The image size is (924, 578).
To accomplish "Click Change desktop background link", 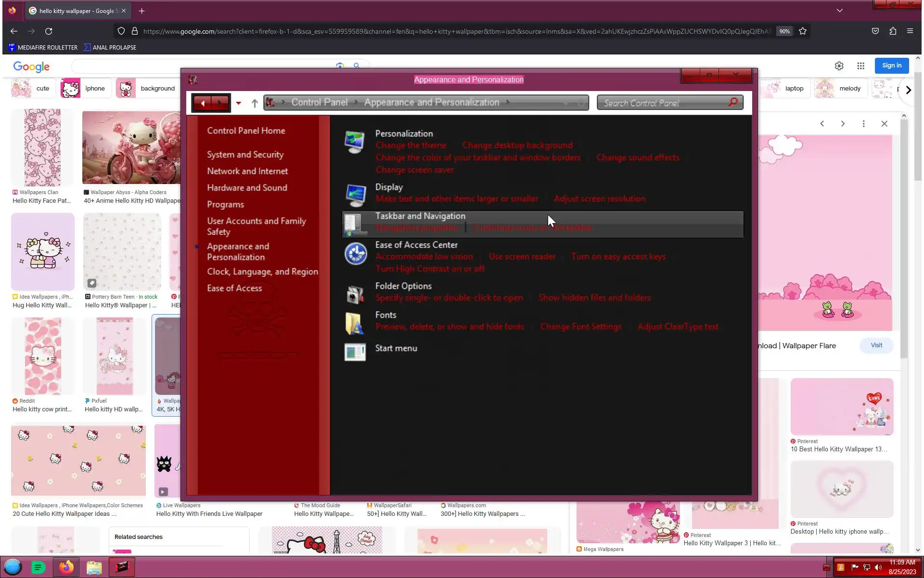I will pos(517,145).
